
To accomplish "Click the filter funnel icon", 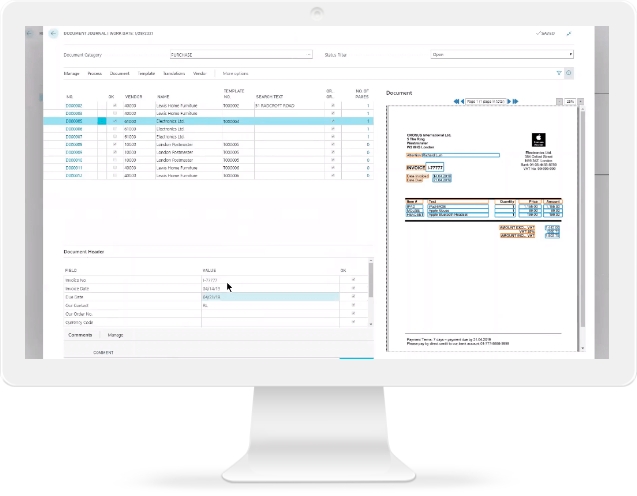I will pos(559,73).
